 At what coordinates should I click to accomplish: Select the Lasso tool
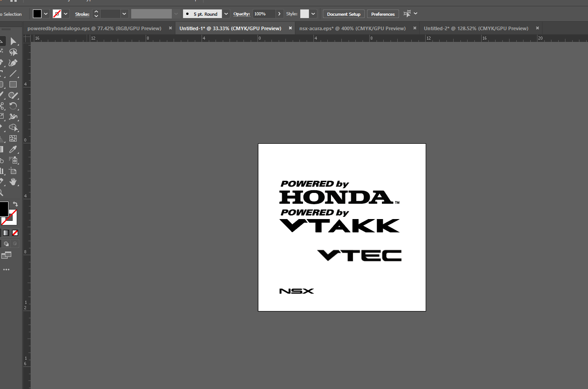tap(13, 52)
